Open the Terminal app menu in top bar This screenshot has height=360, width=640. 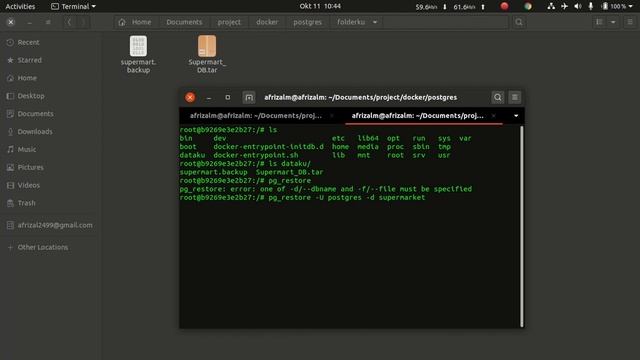[73, 6]
